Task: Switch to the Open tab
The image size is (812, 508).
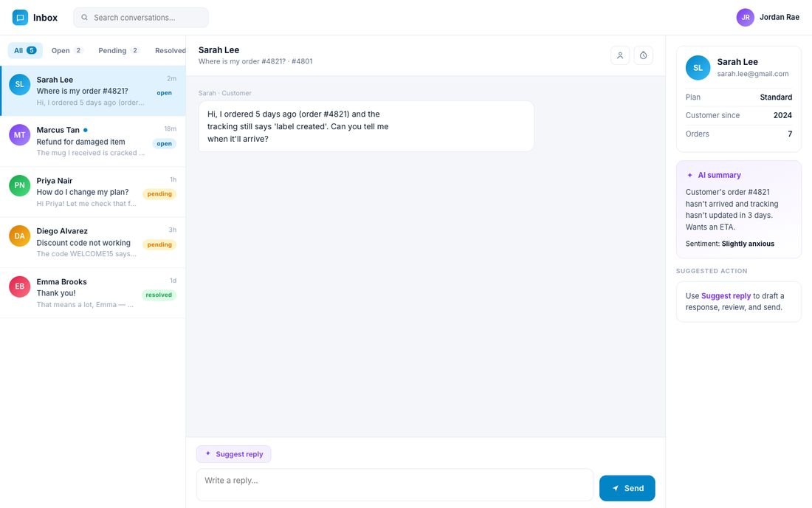Action: point(66,50)
